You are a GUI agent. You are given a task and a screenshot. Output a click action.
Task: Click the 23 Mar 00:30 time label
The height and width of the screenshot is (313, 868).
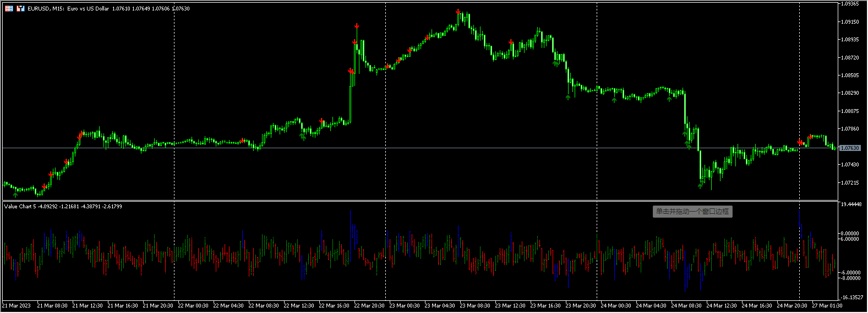[405, 306]
